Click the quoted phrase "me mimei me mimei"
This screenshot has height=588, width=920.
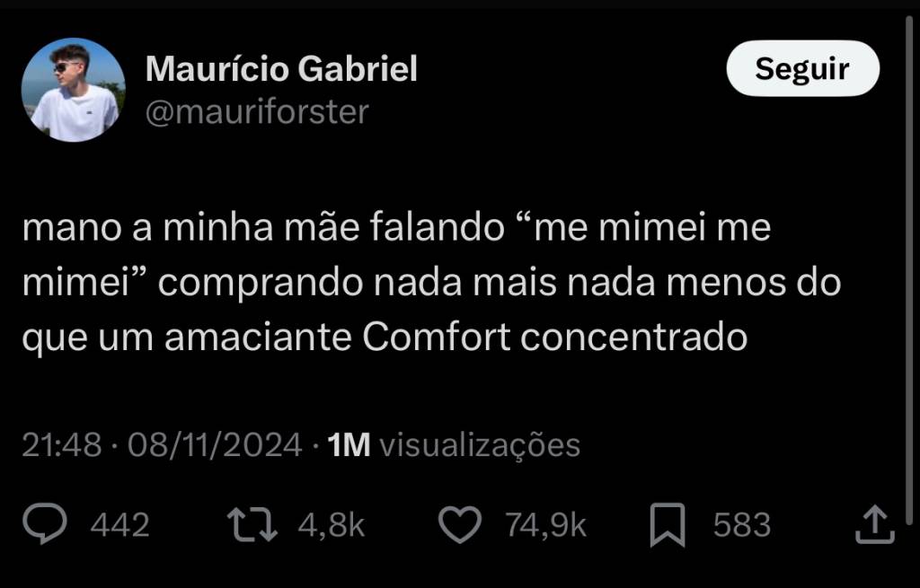pos(396,254)
